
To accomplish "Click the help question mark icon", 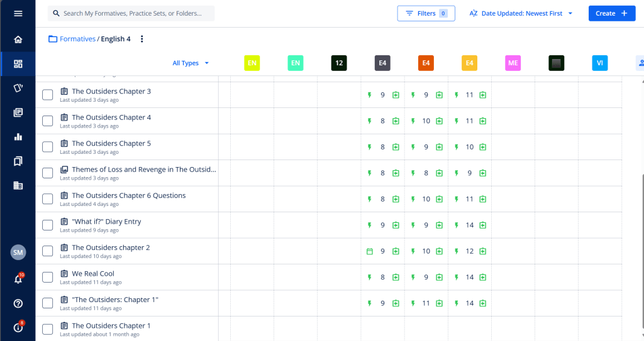I will pos(18,303).
